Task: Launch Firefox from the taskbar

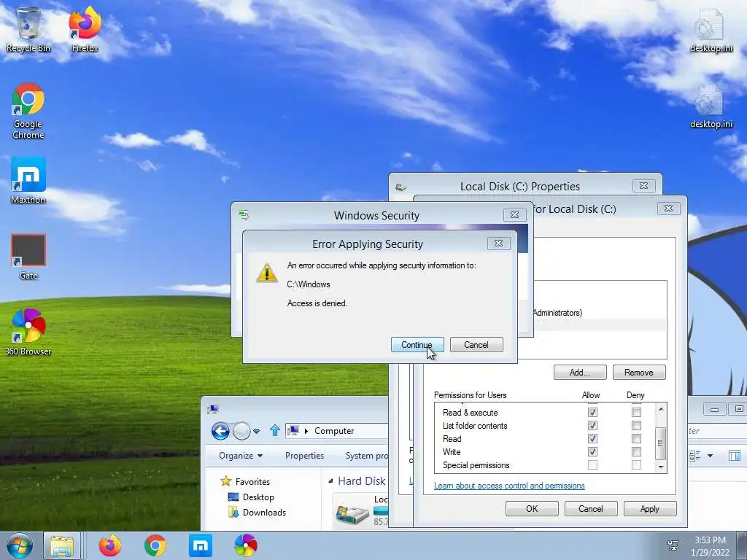Action: [110, 545]
